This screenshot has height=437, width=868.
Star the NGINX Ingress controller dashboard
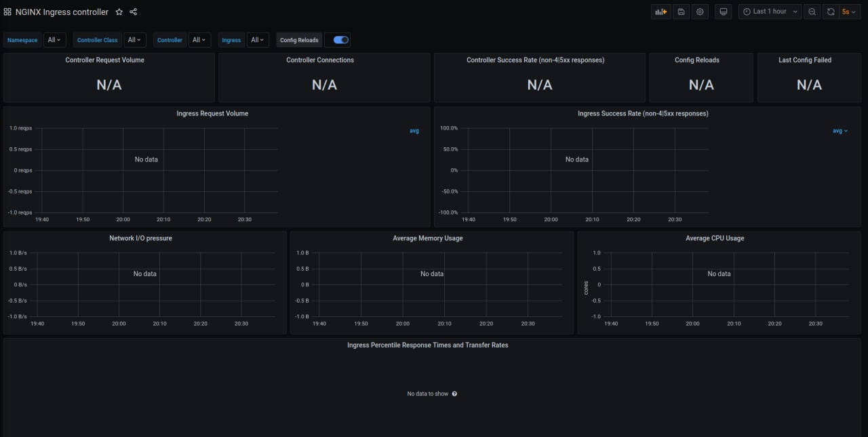click(119, 12)
